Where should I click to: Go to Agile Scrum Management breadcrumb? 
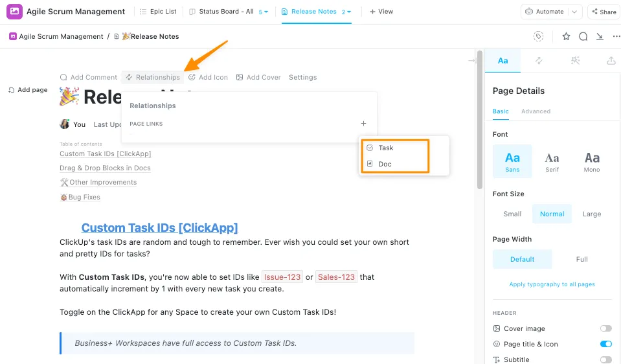point(56,36)
